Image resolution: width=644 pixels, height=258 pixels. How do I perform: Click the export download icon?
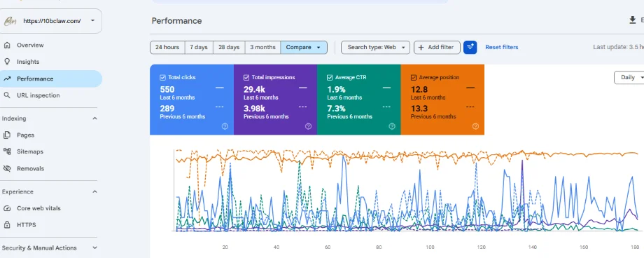click(633, 20)
